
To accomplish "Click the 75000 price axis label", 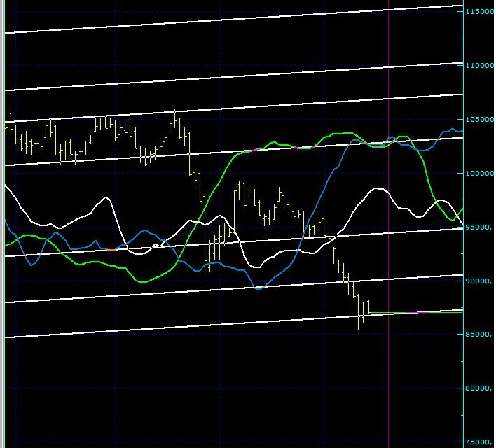I will coord(478,442).
